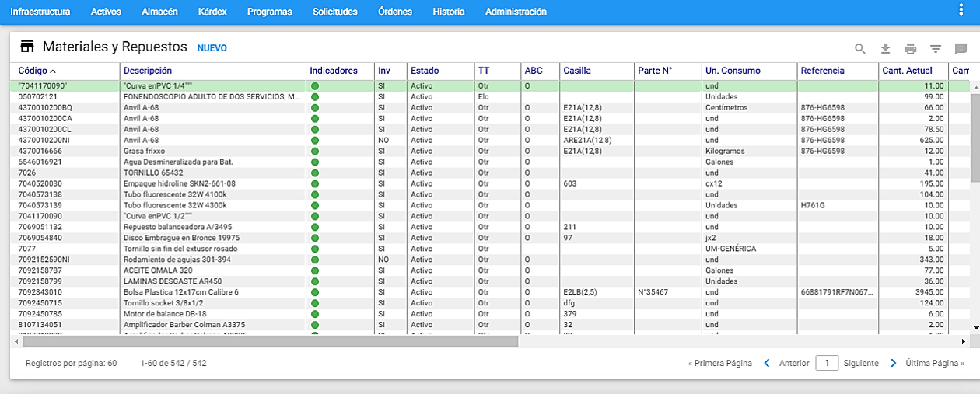Open the filter list icon
This screenshot has width=980, height=394.
(x=936, y=49)
